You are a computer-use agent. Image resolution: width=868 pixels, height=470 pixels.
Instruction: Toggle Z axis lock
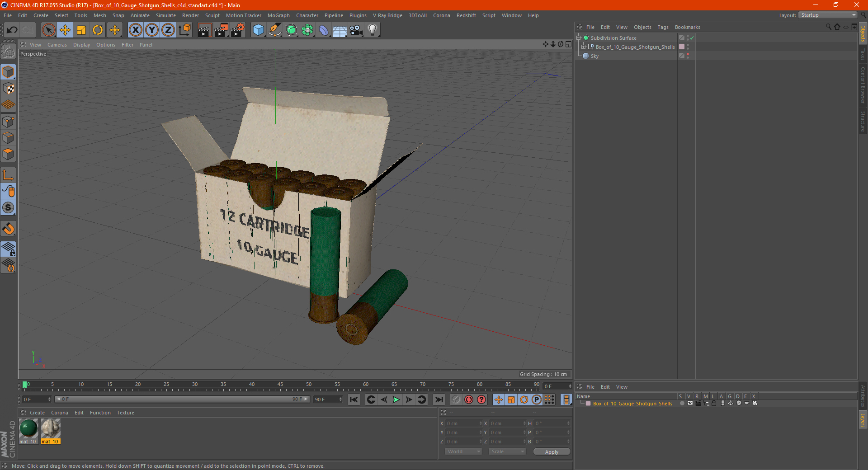pyautogui.click(x=168, y=30)
